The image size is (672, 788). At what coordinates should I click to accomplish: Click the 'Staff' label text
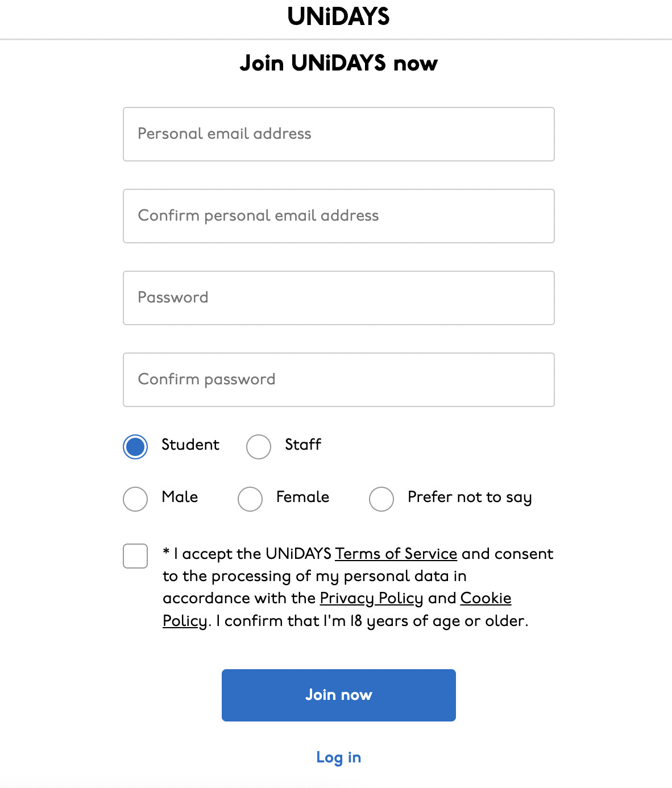pyautogui.click(x=303, y=445)
